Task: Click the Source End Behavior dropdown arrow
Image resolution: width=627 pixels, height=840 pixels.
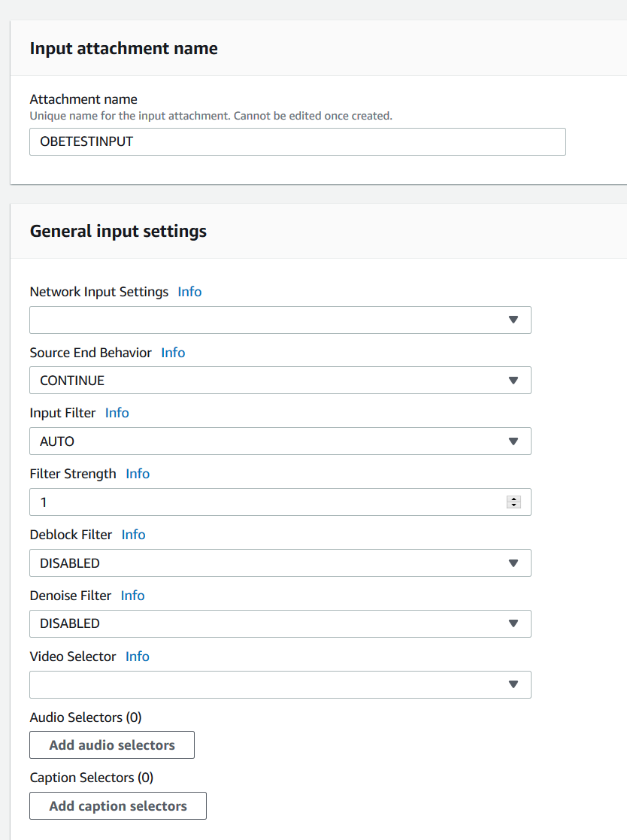Action: 513,381
